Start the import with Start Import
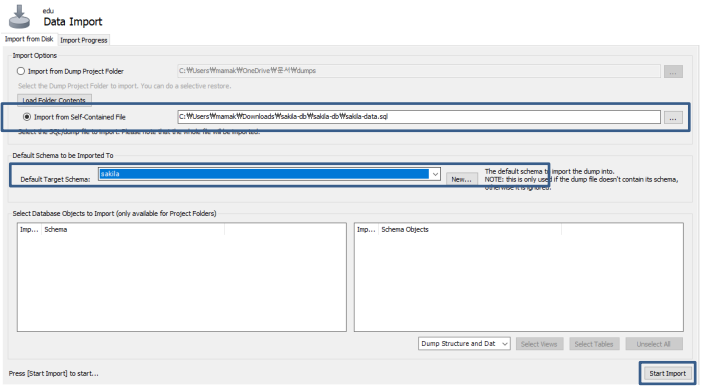 pyautogui.click(x=668, y=373)
